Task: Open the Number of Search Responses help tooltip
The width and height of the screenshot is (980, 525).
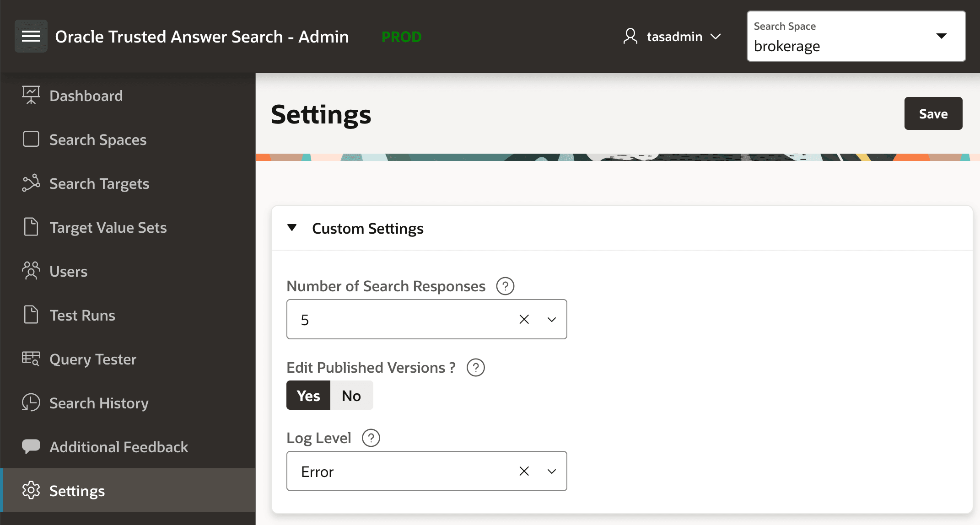Action: 505,286
